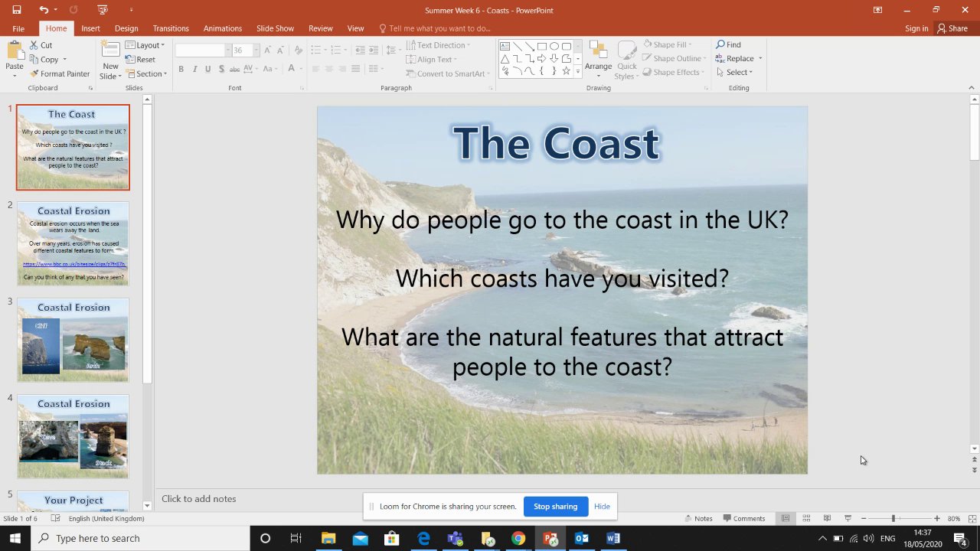The width and height of the screenshot is (980, 551).
Task: Toggle Normal view button in status bar
Action: [786, 519]
